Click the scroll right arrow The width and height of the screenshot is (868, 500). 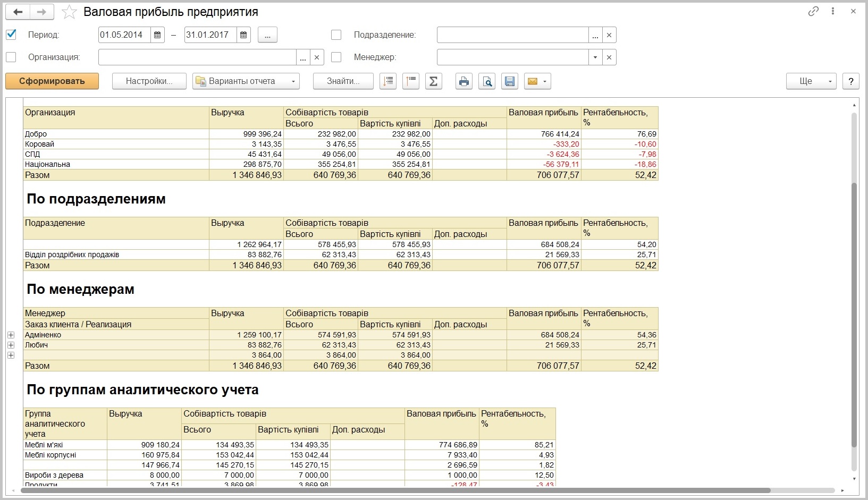842,490
